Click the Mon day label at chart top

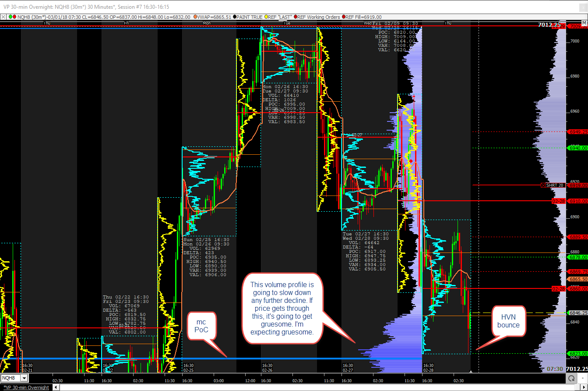(207, 23)
